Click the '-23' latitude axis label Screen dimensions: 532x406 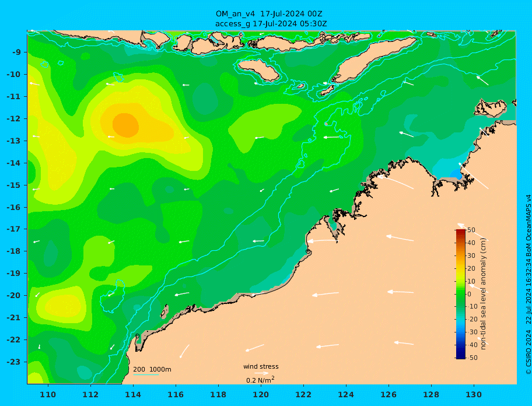(15, 362)
